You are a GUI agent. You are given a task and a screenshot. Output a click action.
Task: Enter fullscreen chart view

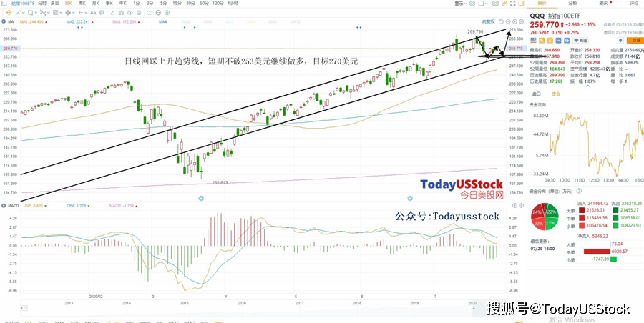(x=512, y=4)
